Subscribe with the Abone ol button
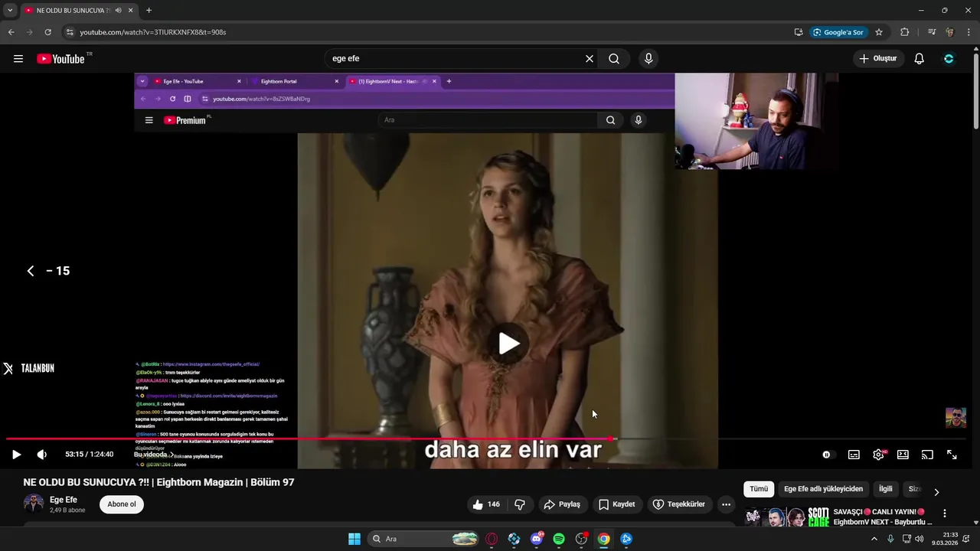This screenshot has height=551, width=980. (122, 504)
